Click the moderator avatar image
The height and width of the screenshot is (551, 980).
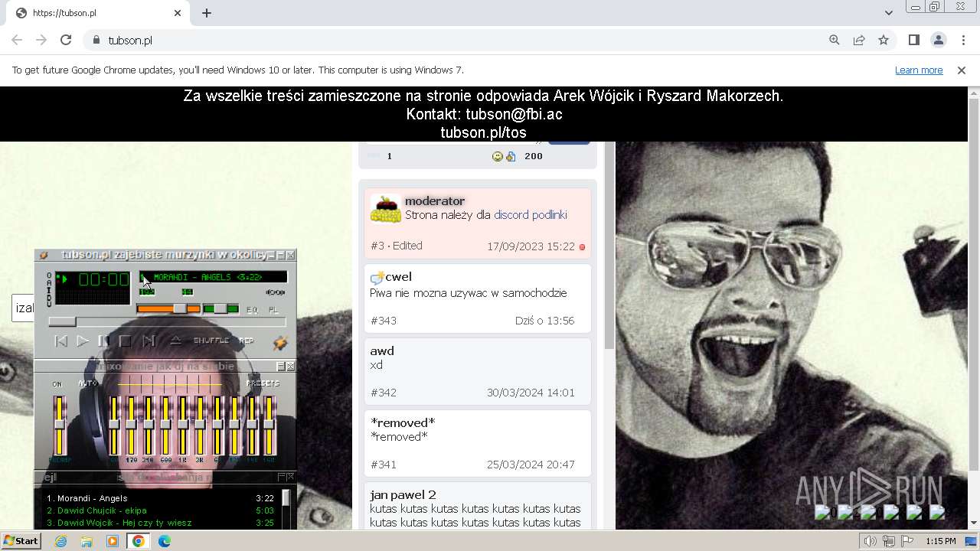tap(386, 209)
